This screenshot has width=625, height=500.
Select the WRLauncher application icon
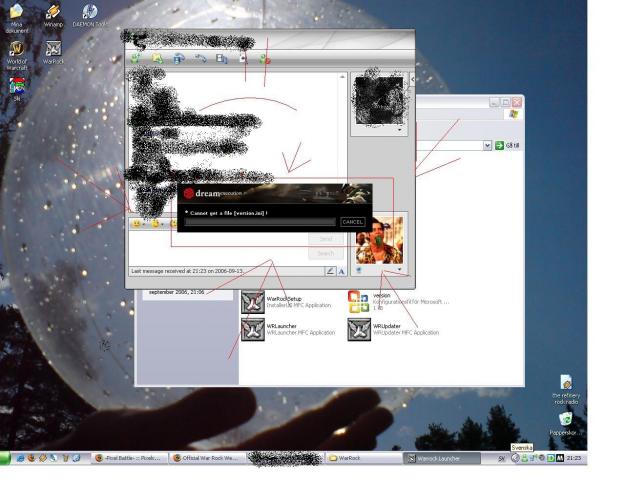pos(253,329)
